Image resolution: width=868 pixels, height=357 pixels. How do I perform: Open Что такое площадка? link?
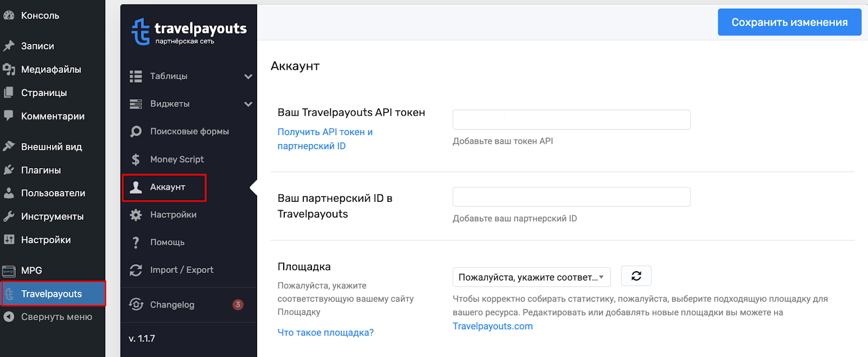[325, 333]
